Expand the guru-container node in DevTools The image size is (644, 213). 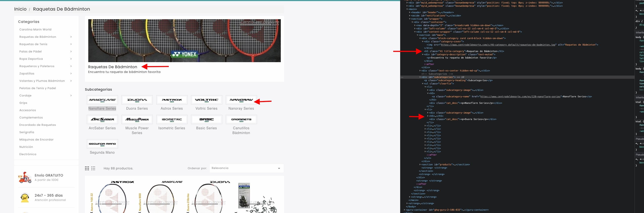pos(405,210)
